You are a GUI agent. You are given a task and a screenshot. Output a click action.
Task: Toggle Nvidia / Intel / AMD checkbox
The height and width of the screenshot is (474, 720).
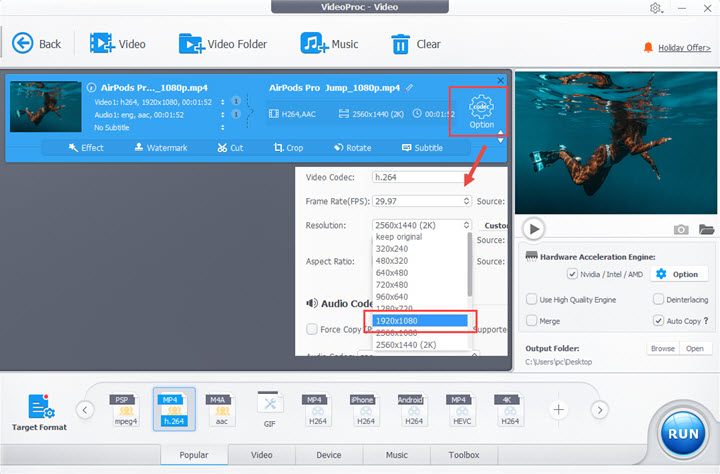572,274
